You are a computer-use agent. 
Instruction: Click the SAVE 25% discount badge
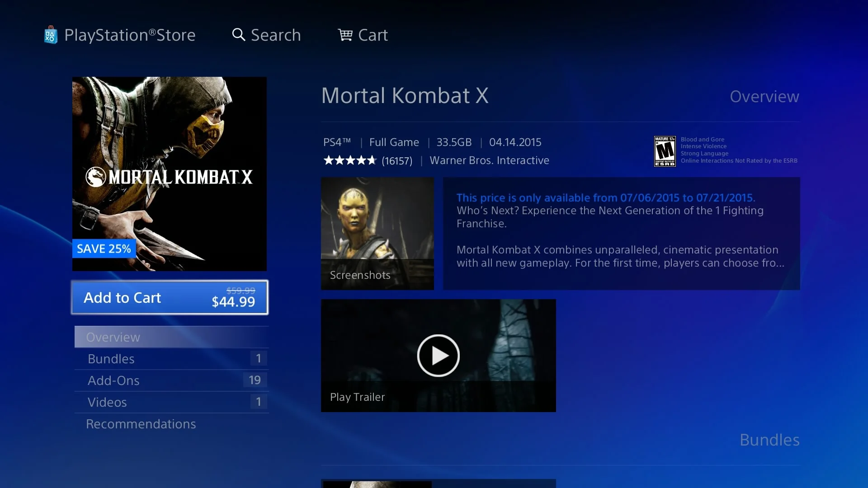point(104,249)
